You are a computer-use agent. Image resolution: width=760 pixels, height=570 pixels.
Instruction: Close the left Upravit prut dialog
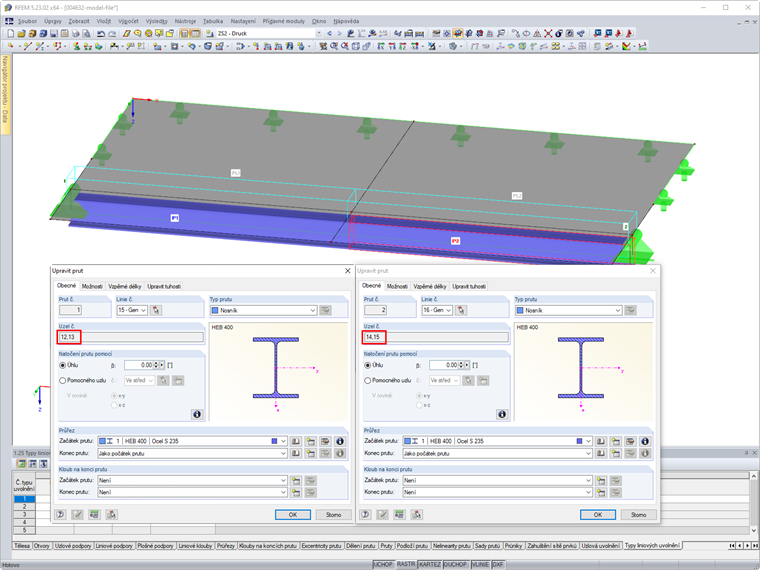click(x=348, y=271)
